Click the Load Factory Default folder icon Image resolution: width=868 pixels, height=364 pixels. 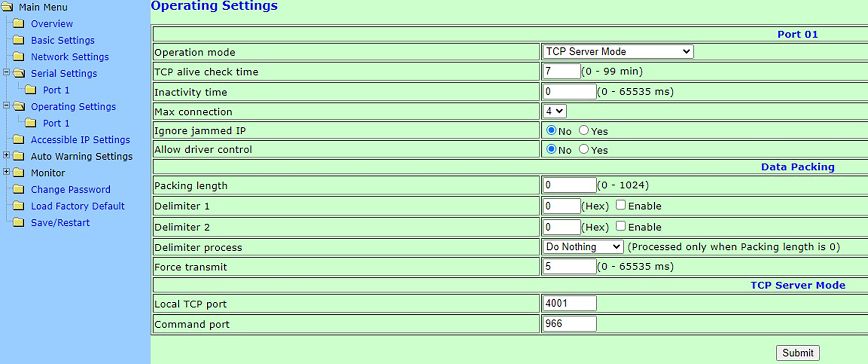pyautogui.click(x=18, y=206)
